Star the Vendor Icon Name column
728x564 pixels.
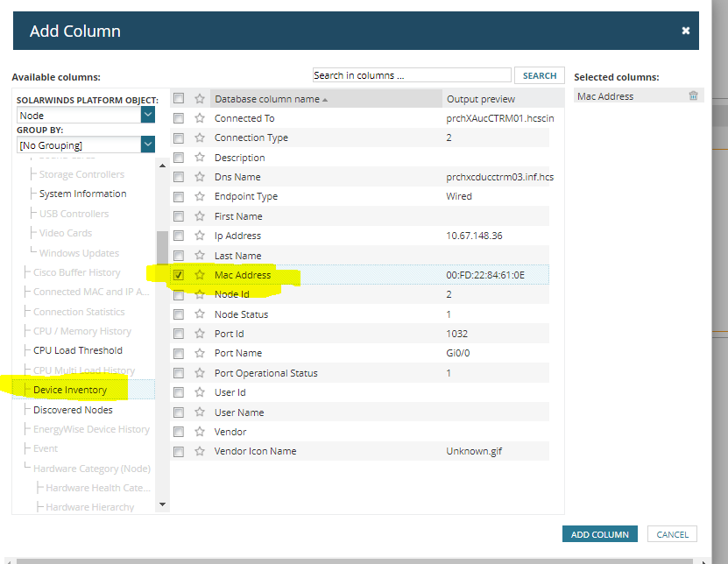pos(200,451)
